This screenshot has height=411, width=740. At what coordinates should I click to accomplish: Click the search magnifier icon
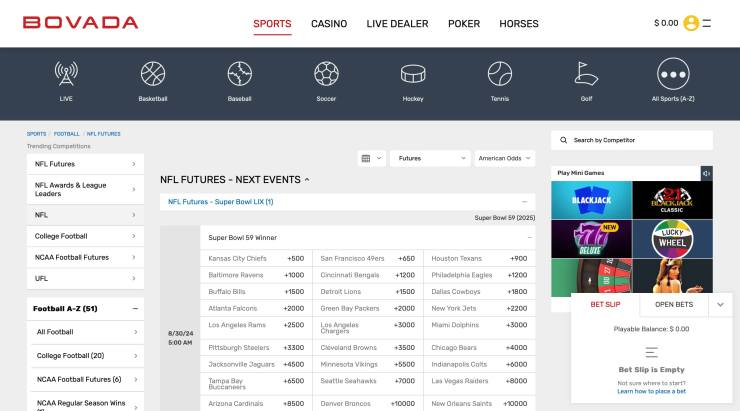[x=563, y=140]
